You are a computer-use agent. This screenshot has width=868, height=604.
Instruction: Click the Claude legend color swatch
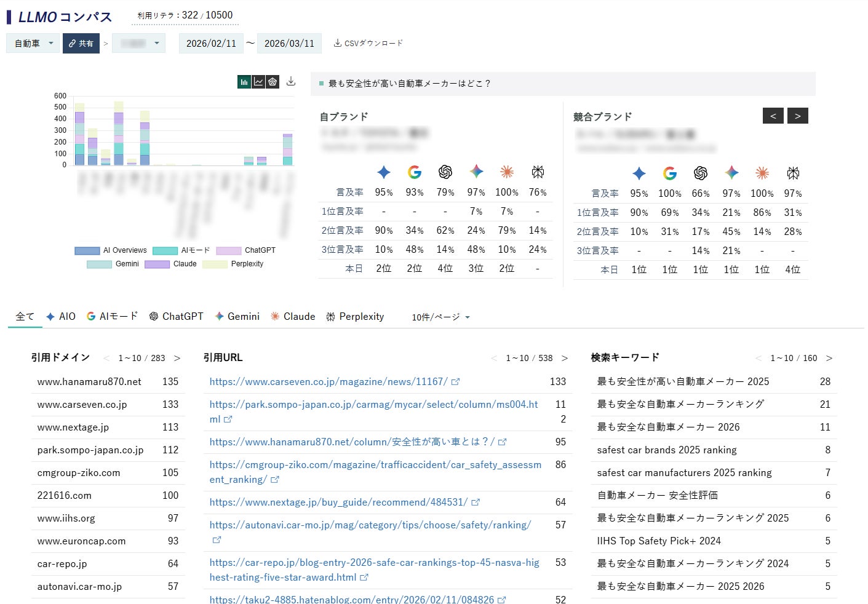157,264
